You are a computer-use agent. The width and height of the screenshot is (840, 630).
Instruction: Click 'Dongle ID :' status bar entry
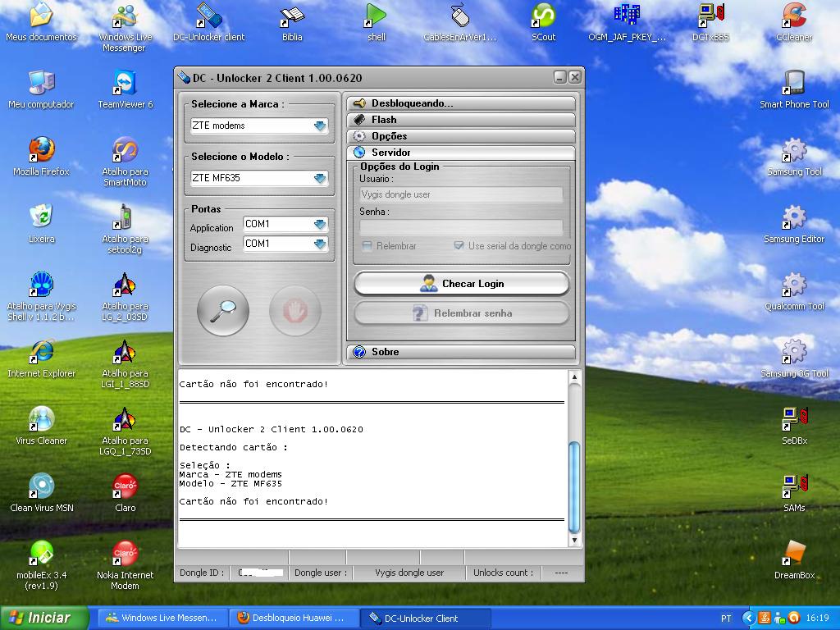point(202,573)
